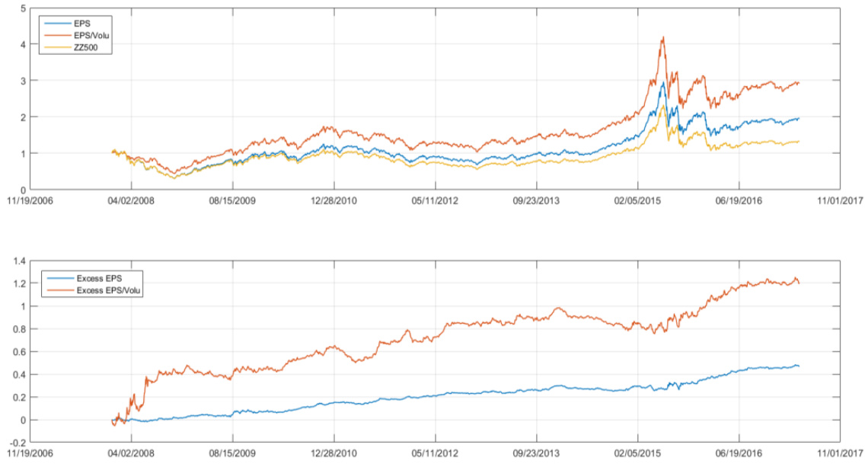The height and width of the screenshot is (464, 868).
Task: Click the y-axis value 0.8 on bottom chart
Action: click(x=18, y=329)
